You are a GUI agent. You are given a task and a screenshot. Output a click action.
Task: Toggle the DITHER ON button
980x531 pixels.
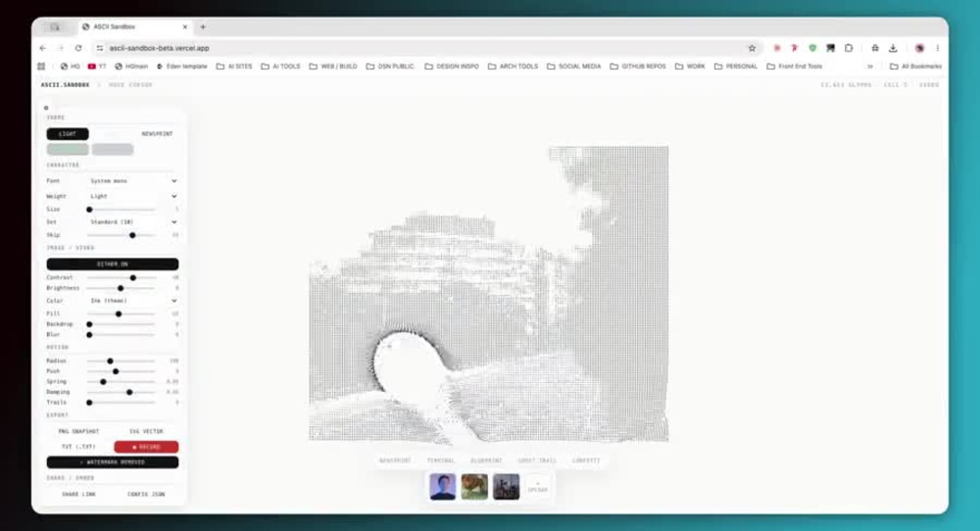(113, 265)
